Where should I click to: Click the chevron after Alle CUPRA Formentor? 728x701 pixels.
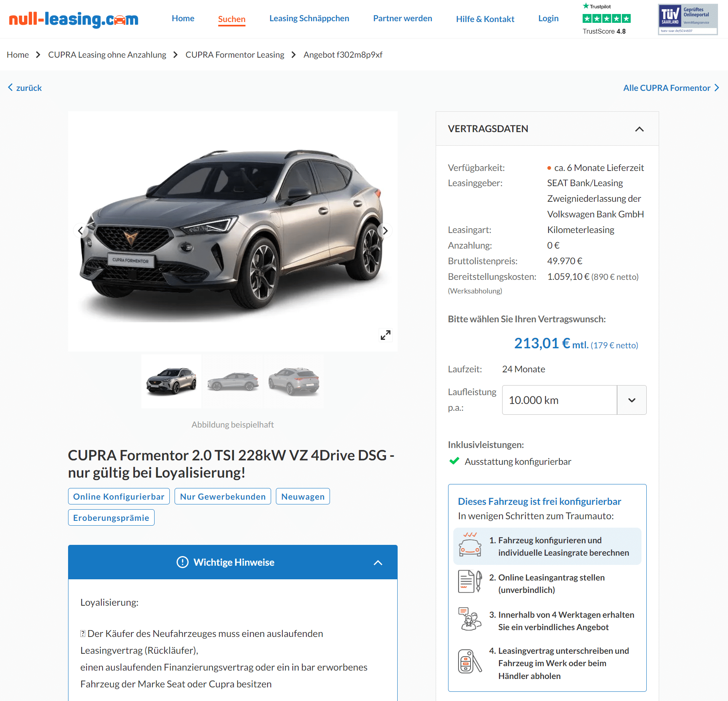click(x=716, y=88)
